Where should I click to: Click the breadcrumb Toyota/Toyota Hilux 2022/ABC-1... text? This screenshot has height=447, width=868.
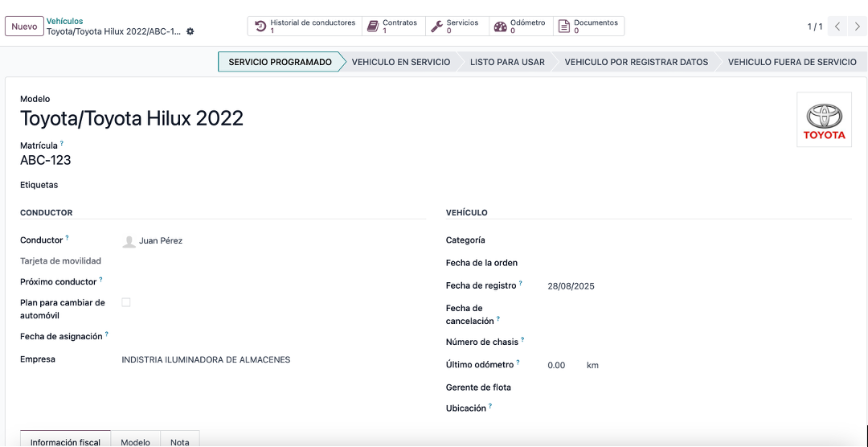(x=113, y=31)
